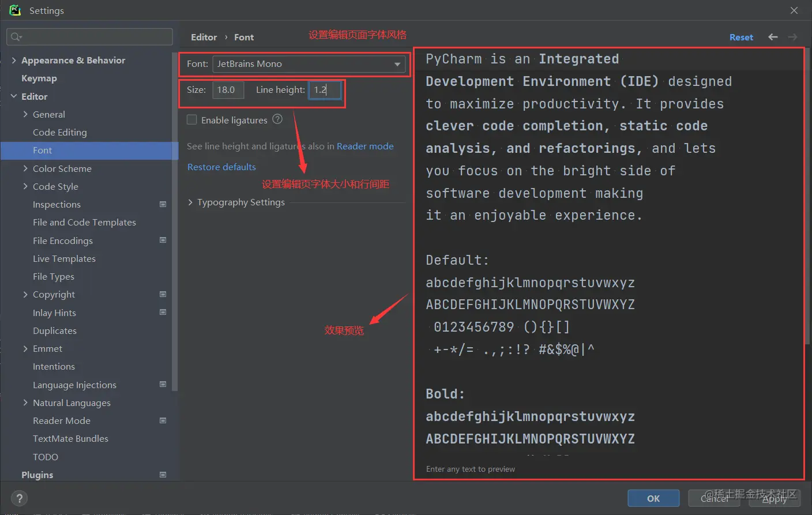Click the Editor breadcrumb
Screen dimensions: 812x515
click(204, 37)
